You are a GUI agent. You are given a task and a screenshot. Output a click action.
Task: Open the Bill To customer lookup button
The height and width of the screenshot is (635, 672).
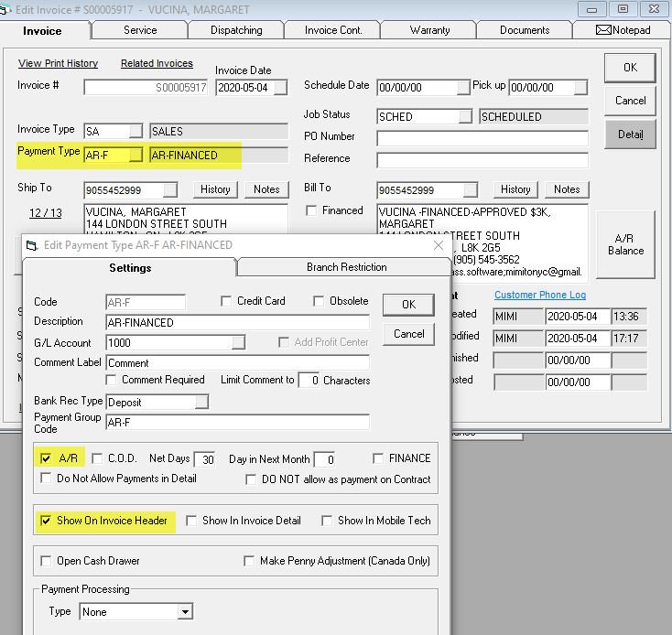[471, 189]
